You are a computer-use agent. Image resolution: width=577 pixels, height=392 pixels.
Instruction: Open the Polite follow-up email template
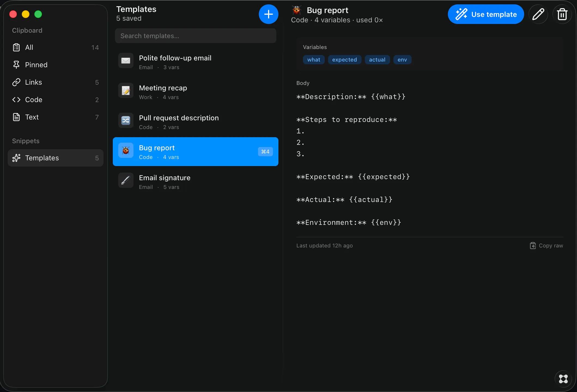[x=196, y=62]
